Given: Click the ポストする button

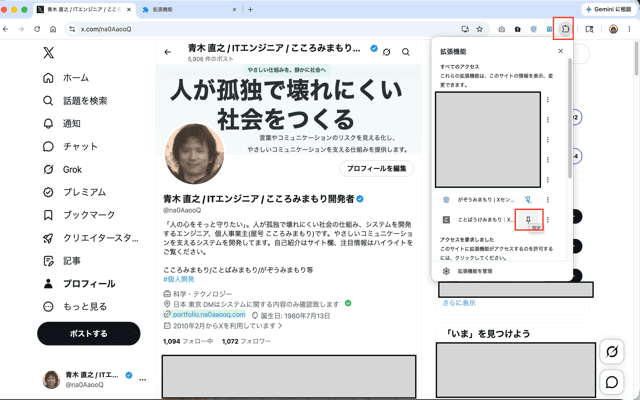Looking at the screenshot, I should pyautogui.click(x=89, y=333).
